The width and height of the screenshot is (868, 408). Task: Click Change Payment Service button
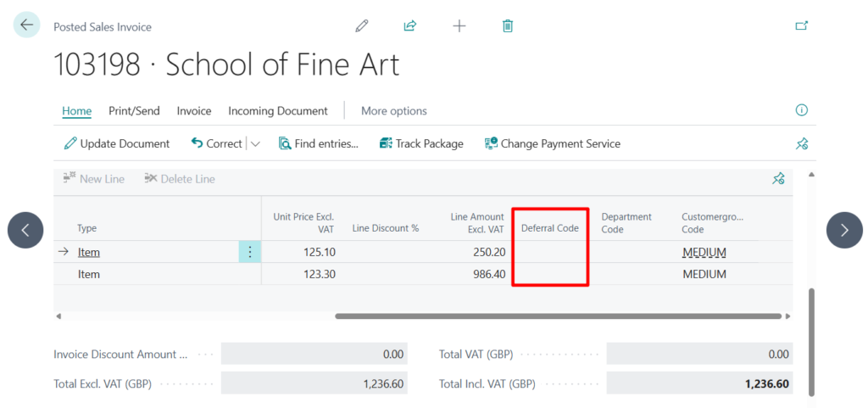pos(553,144)
